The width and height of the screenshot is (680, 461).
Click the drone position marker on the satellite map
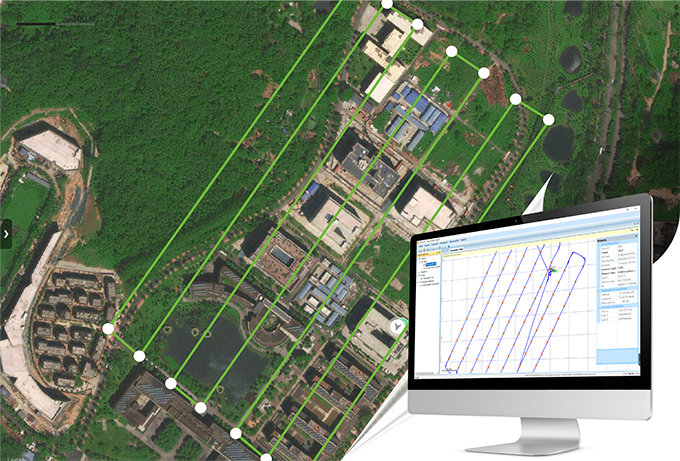(397, 327)
